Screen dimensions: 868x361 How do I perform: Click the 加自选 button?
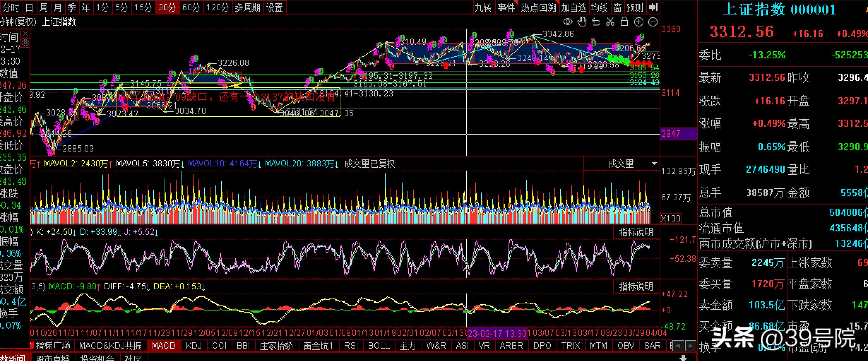tap(573, 7)
